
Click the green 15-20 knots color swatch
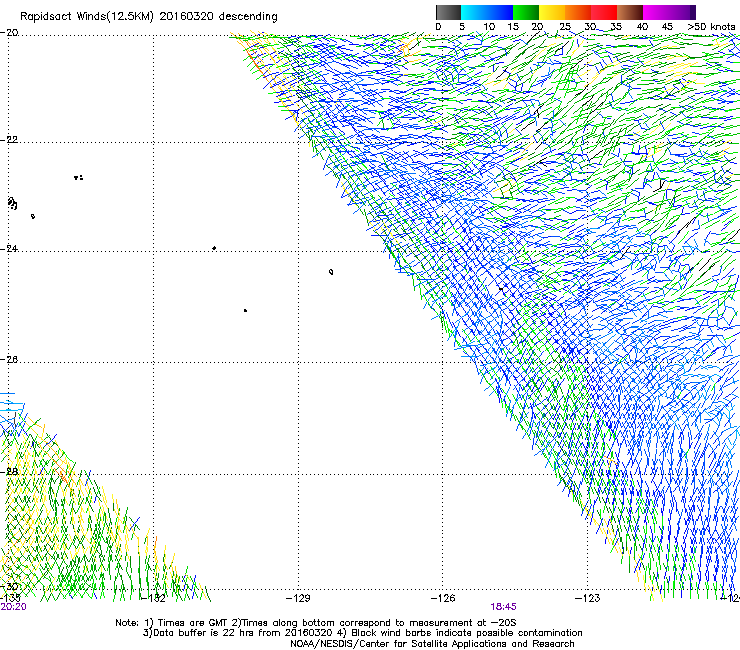pos(526,12)
